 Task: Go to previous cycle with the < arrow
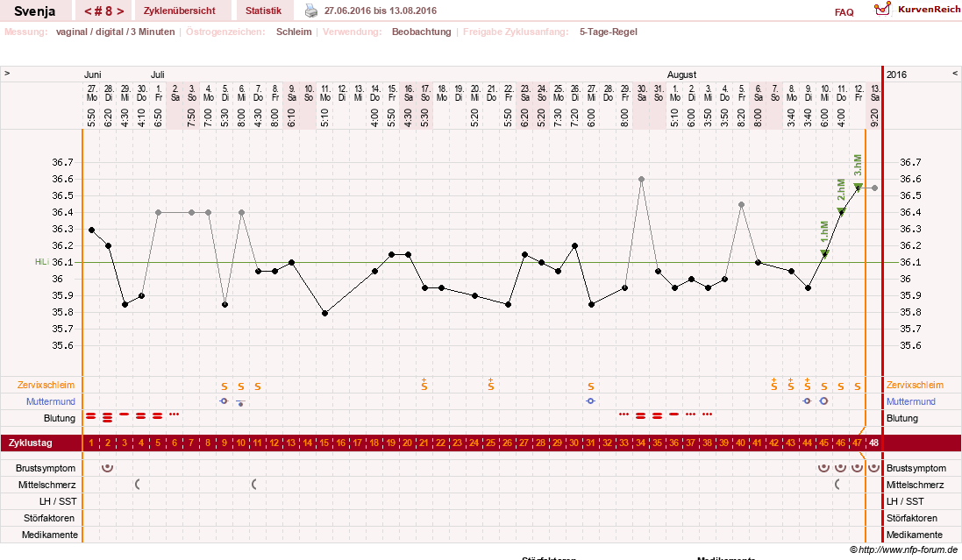tap(88, 11)
